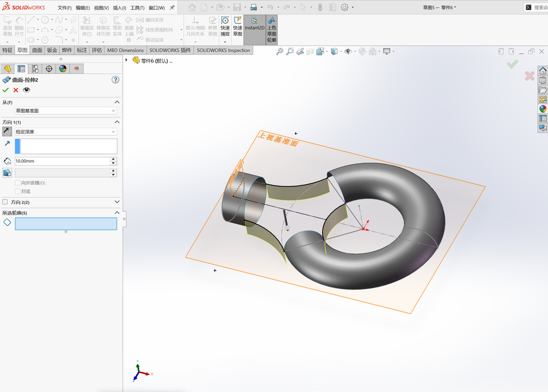Open the FeatureManager design tree tab icon
The width and height of the screenshot is (548, 392).
pyautogui.click(x=7, y=69)
